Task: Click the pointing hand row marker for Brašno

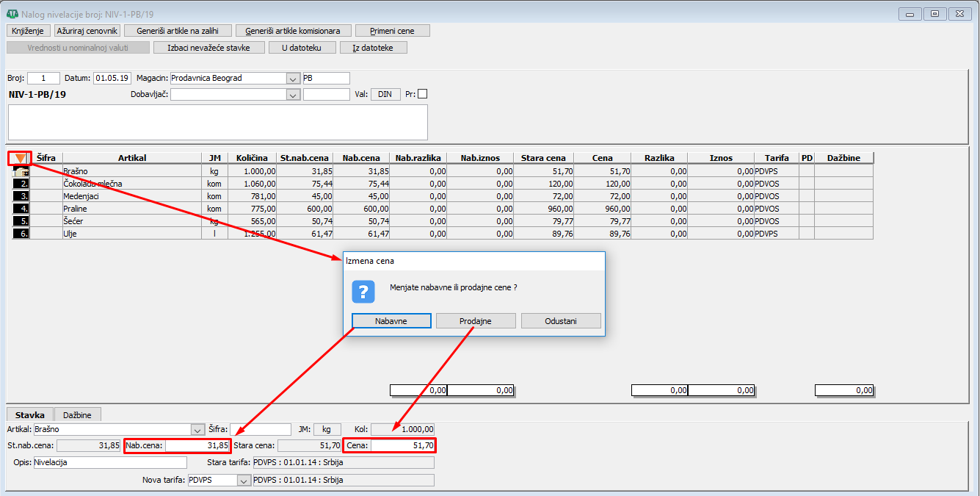Action: click(x=21, y=171)
